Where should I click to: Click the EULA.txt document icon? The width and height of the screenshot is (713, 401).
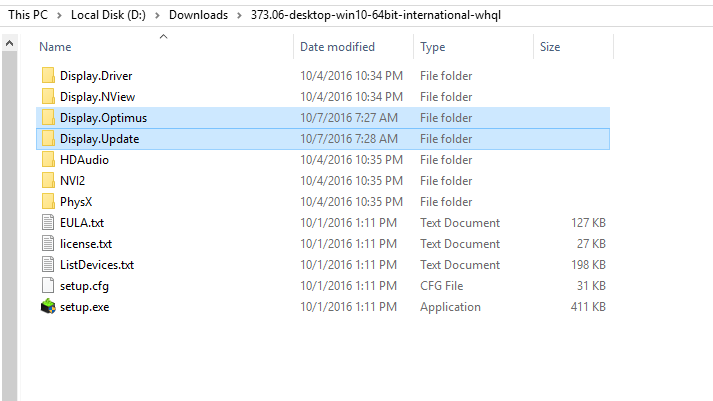48,222
